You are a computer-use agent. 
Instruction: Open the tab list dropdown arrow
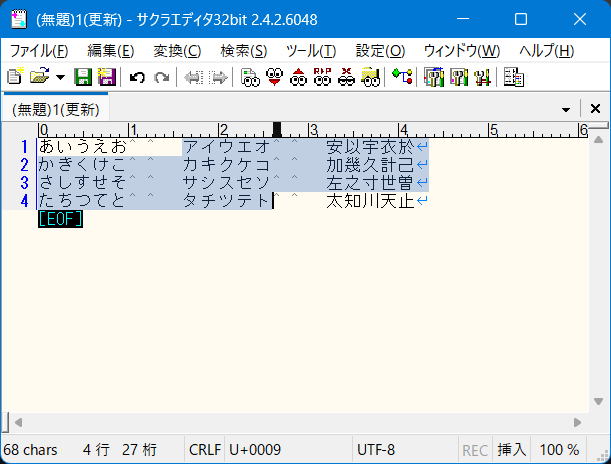[566, 109]
